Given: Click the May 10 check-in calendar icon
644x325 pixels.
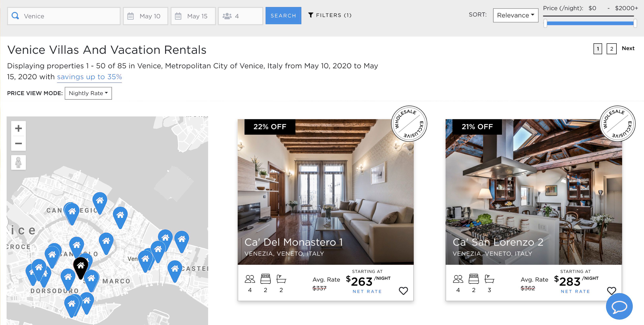Looking at the screenshot, I should click(x=131, y=16).
